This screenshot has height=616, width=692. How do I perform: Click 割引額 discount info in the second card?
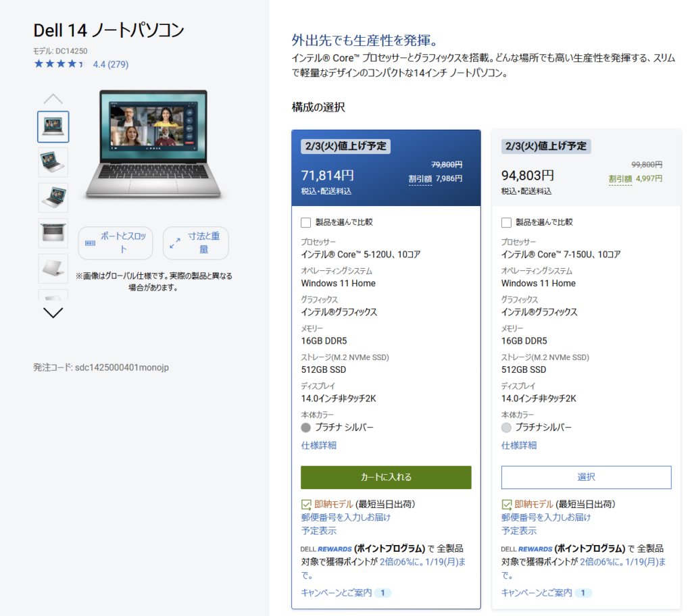[x=620, y=179]
